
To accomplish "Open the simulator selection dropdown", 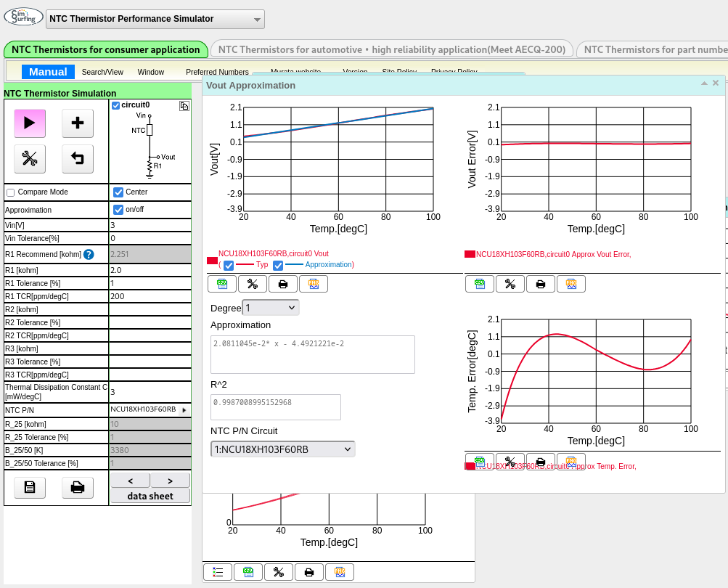I will tap(155, 19).
